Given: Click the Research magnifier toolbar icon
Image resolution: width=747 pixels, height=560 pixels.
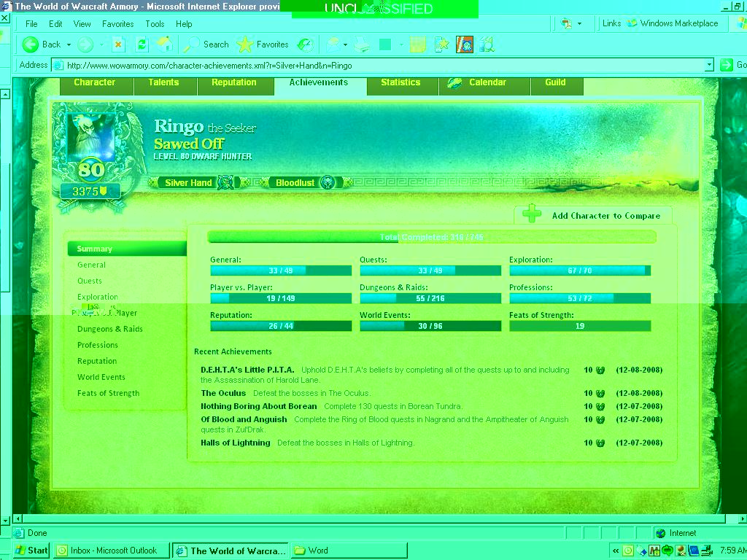Looking at the screenshot, I should tap(487, 44).
